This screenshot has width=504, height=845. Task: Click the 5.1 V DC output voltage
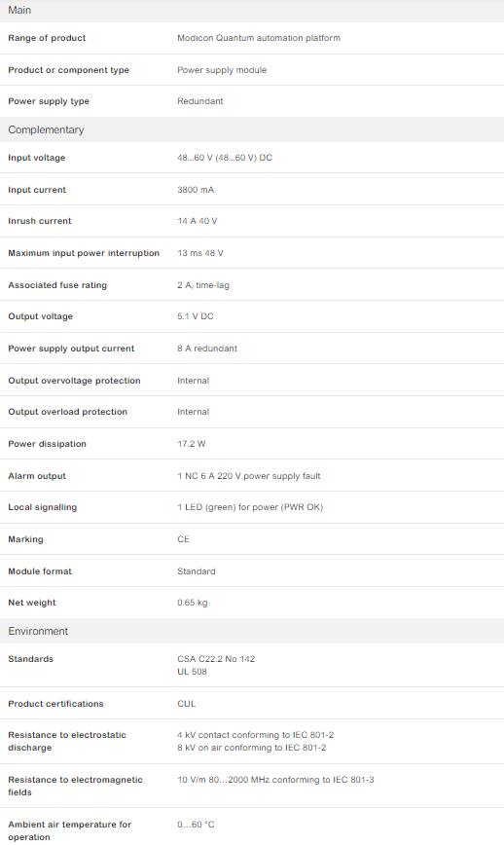(195, 316)
